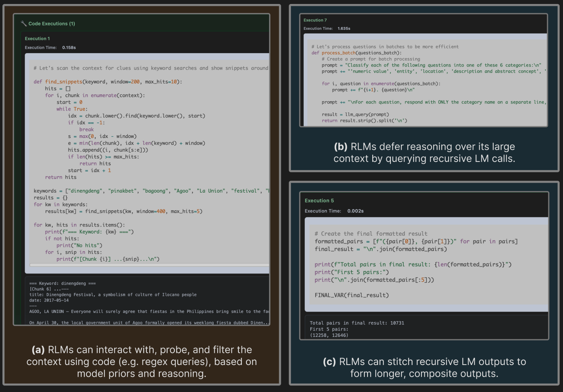Collapse the Code Executions (1) section
This screenshot has height=392, width=563.
point(52,24)
